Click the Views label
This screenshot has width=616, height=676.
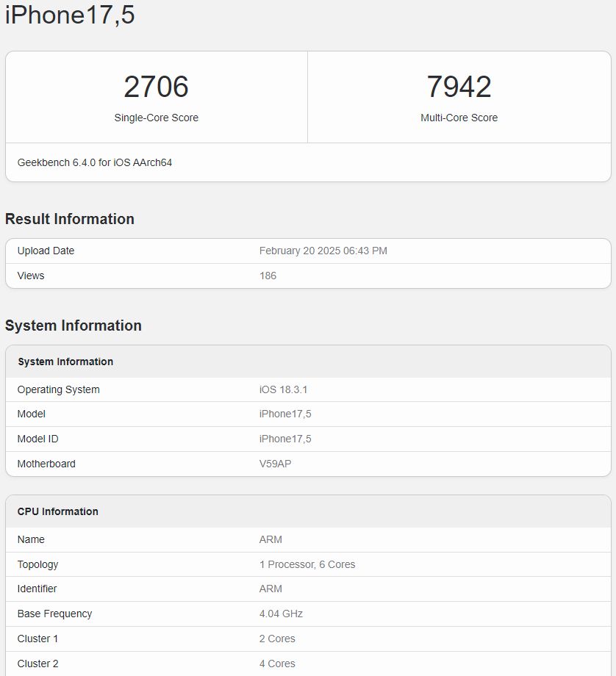pos(31,276)
